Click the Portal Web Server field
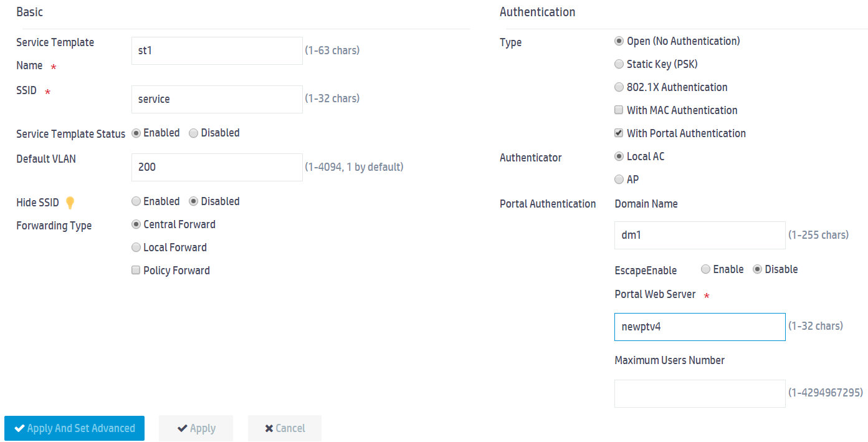 pos(700,327)
